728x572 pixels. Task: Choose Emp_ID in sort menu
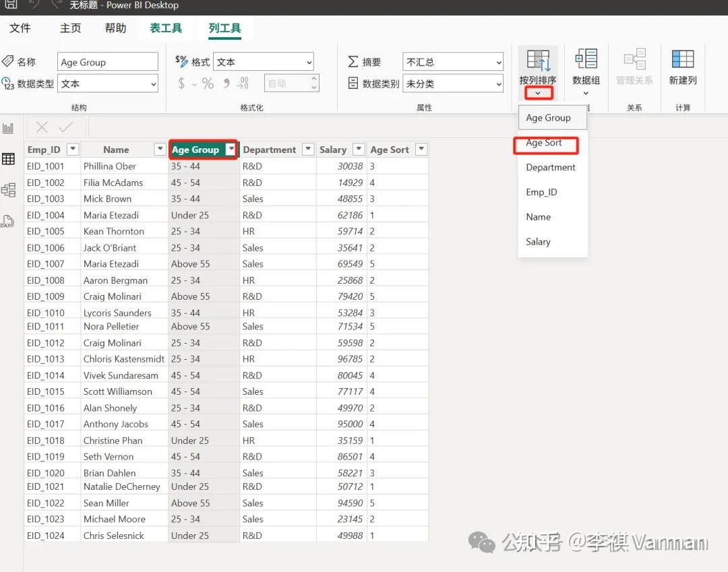(x=553, y=192)
